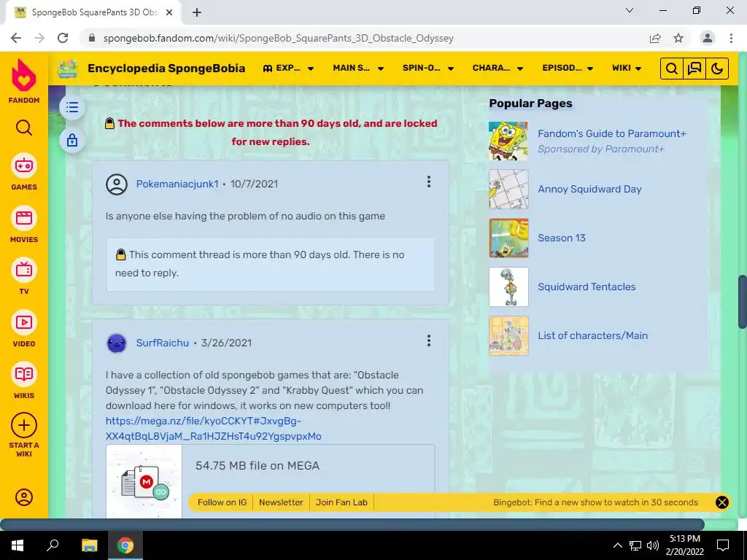Click the MEGA file preview card
The height and width of the screenshot is (560, 747).
270,481
